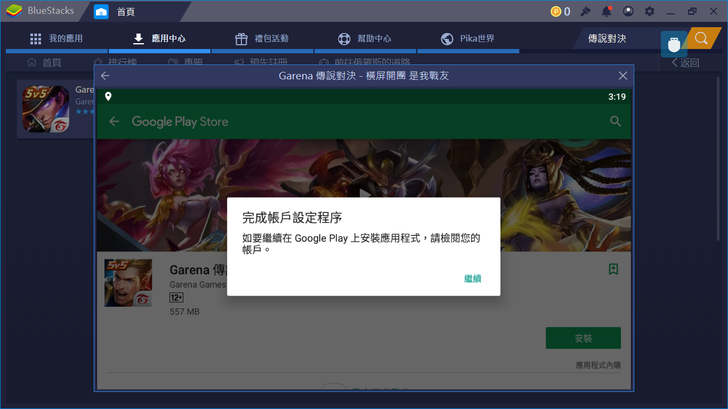The height and width of the screenshot is (409, 728).
Task: Click the Garena Games developer name
Action: (198, 285)
